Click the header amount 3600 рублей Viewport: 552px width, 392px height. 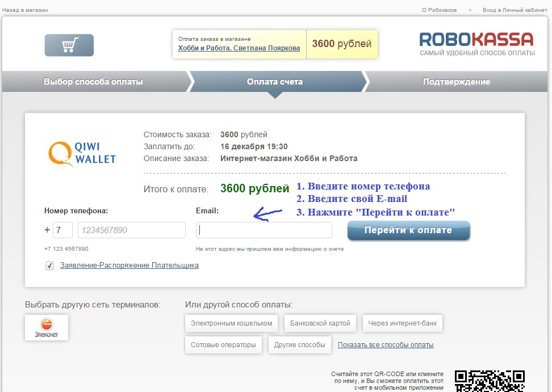(342, 44)
